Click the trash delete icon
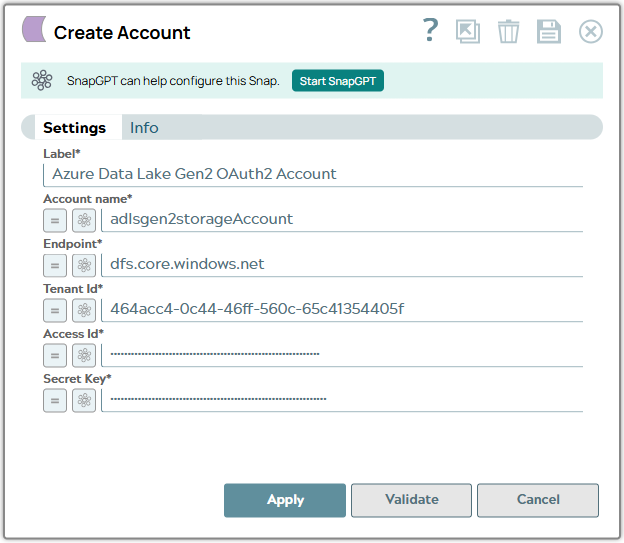 pos(508,31)
